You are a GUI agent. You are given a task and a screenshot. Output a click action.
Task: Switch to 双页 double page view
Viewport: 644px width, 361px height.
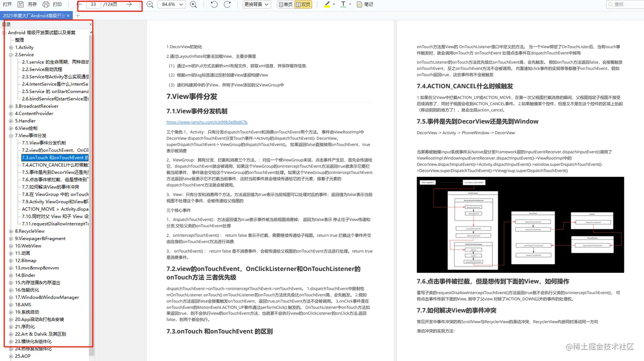pyautogui.click(x=303, y=4)
